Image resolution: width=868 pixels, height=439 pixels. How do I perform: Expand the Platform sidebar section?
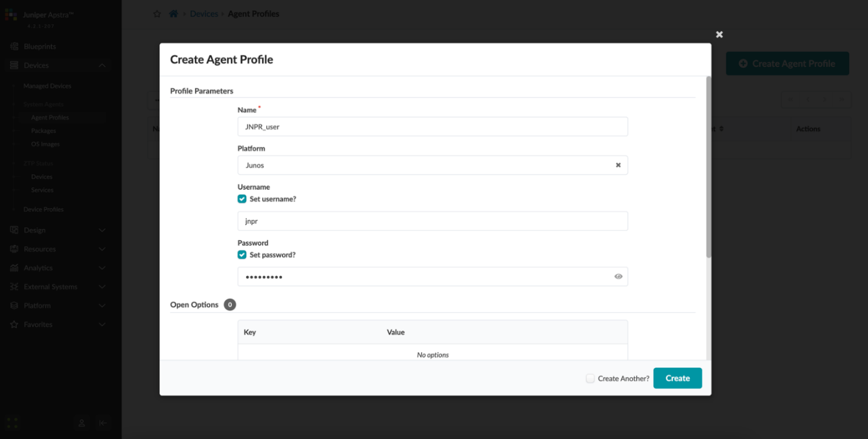[102, 306]
